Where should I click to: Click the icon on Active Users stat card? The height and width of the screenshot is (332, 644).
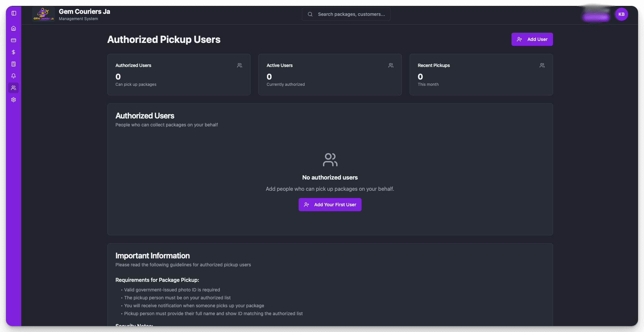tap(391, 65)
